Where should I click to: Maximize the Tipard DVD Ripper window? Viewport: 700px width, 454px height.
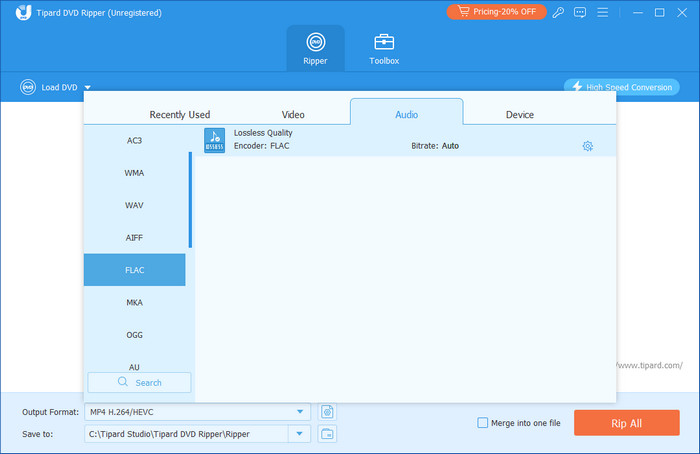pyautogui.click(x=659, y=13)
